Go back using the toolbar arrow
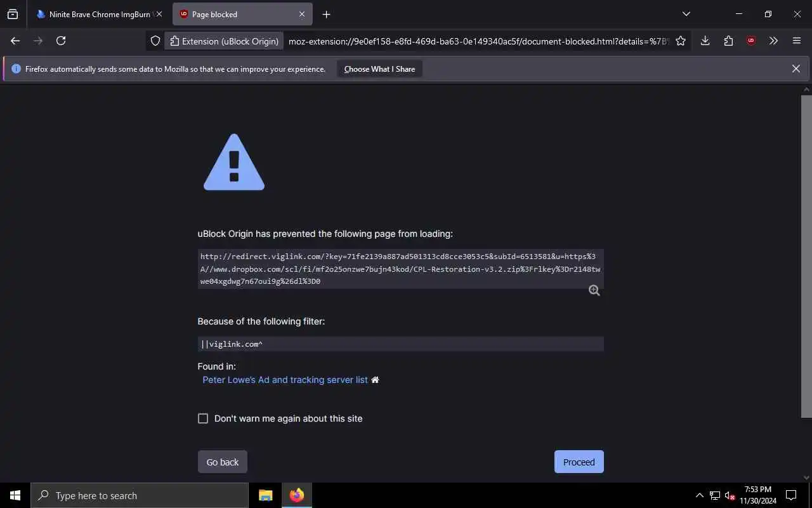Screen dimensions: 812x508 [x=15, y=41]
